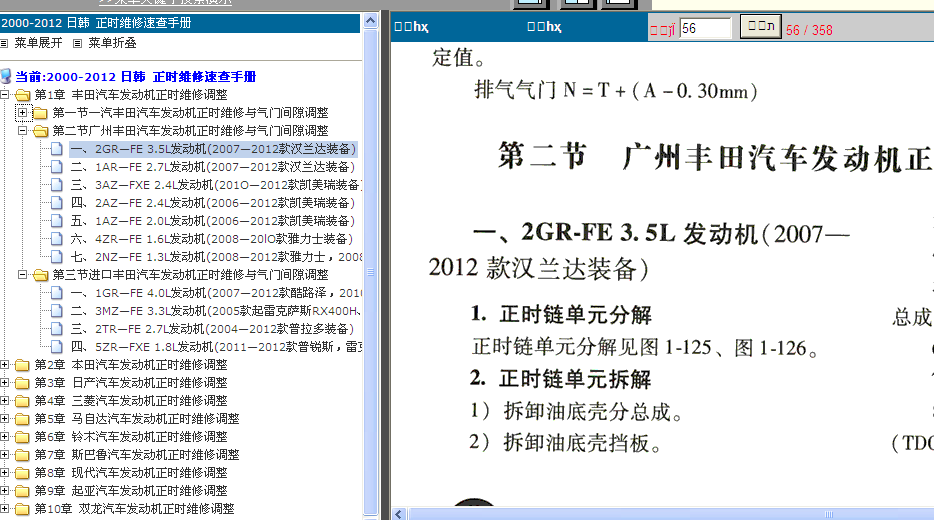Click folder icon of 第三节进口丰田
Viewport: 934px width, 520px height.
41,275
